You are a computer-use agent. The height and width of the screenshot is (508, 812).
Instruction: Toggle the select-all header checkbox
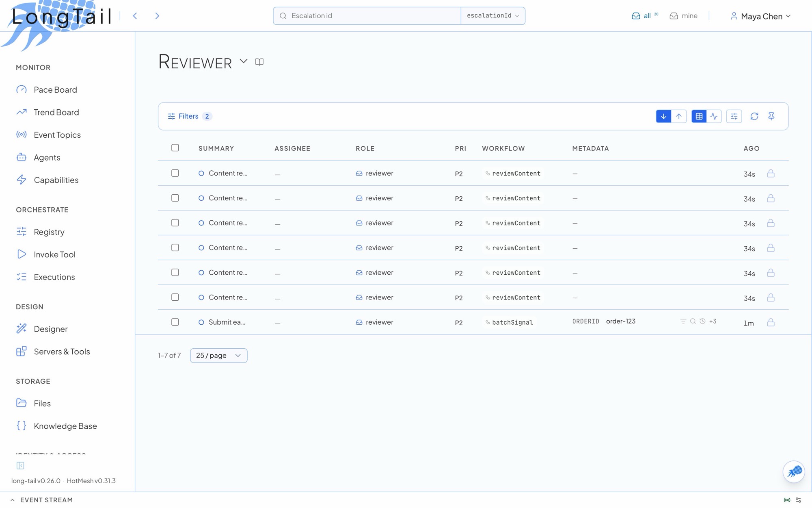(x=175, y=148)
